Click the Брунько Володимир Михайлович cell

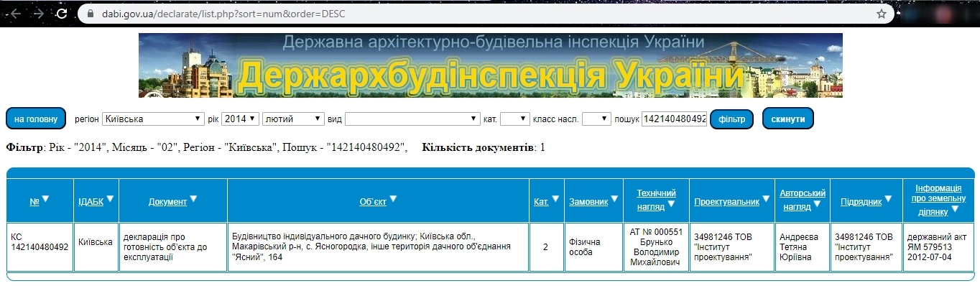click(x=656, y=246)
